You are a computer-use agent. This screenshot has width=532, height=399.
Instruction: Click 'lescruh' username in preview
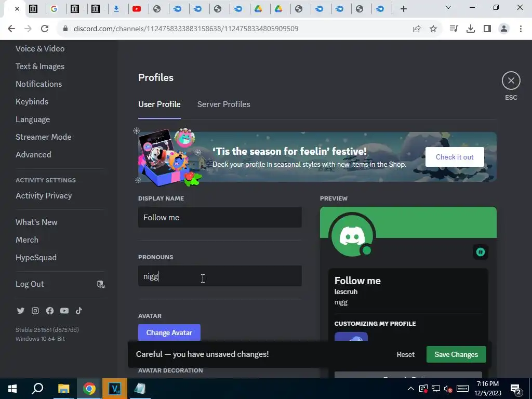point(345,291)
